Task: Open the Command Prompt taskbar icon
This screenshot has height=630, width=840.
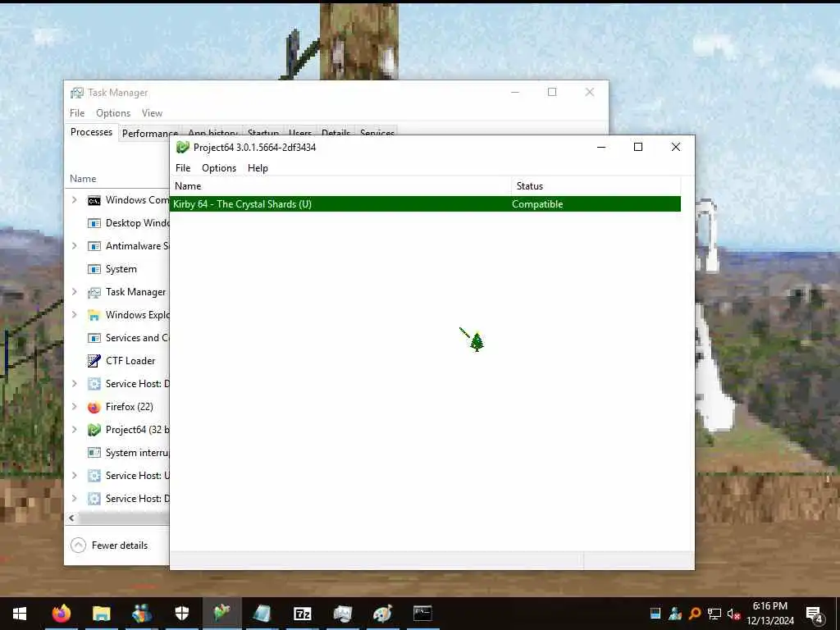Action: tap(422, 614)
